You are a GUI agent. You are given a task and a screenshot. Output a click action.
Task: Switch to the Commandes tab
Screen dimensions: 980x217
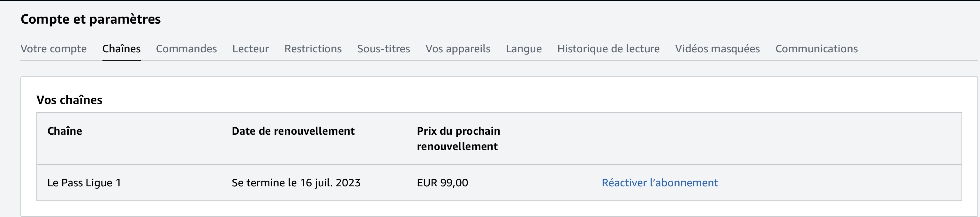point(186,49)
